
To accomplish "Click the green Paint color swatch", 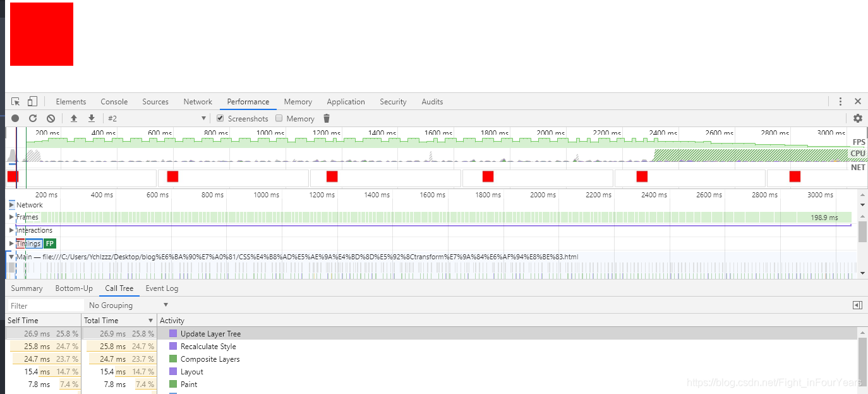I will pyautogui.click(x=173, y=384).
